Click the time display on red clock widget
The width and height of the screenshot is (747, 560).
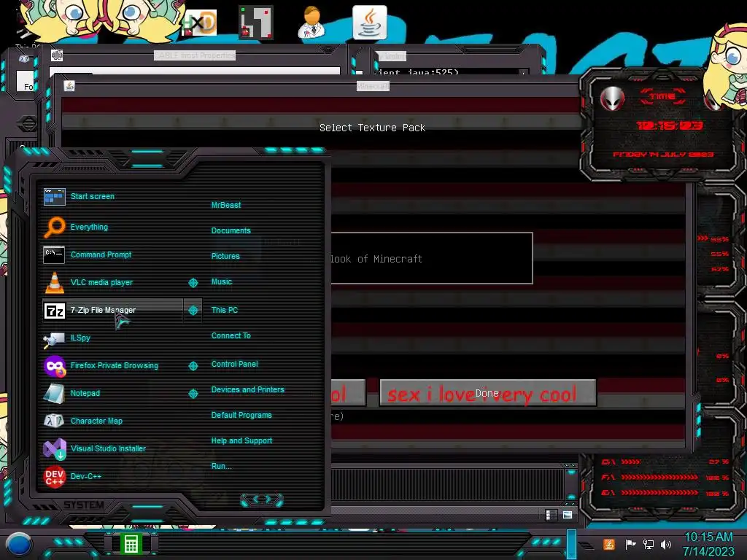(x=670, y=125)
